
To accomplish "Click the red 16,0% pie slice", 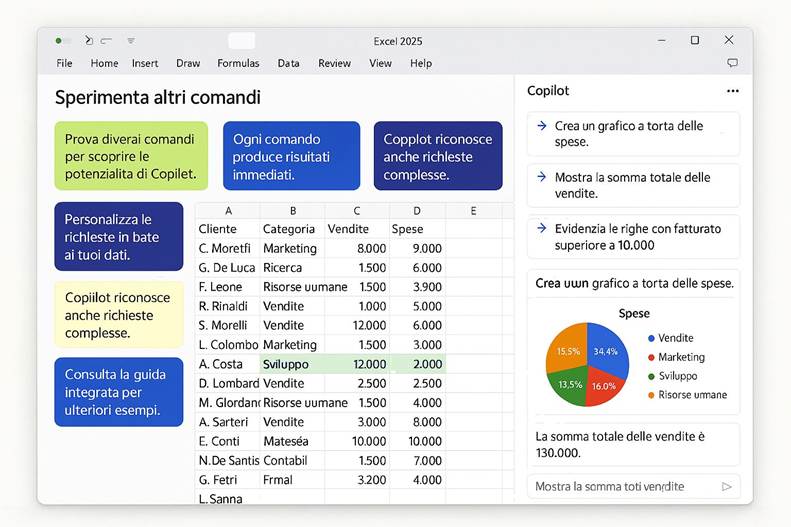I will (x=603, y=387).
